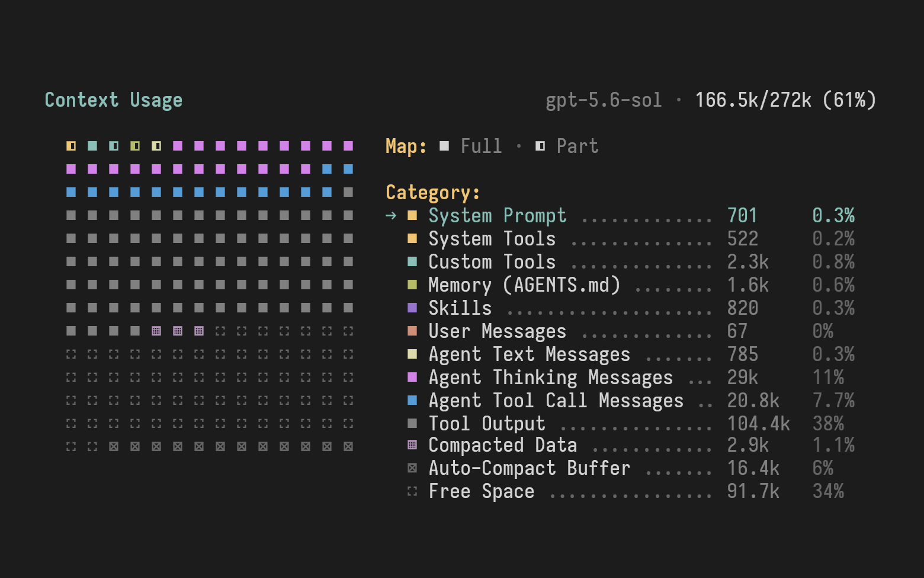Click the magenta Agent Thinking Messages square
This screenshot has width=924, height=578.
[412, 378]
